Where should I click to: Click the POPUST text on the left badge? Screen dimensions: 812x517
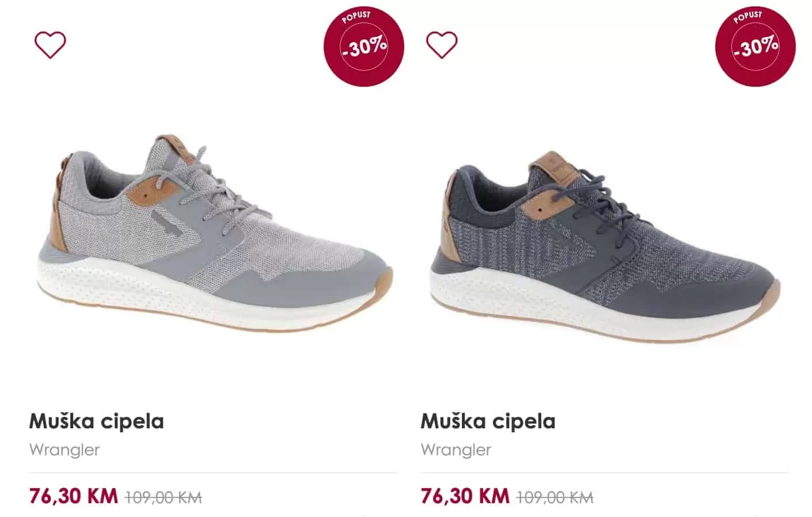click(356, 16)
